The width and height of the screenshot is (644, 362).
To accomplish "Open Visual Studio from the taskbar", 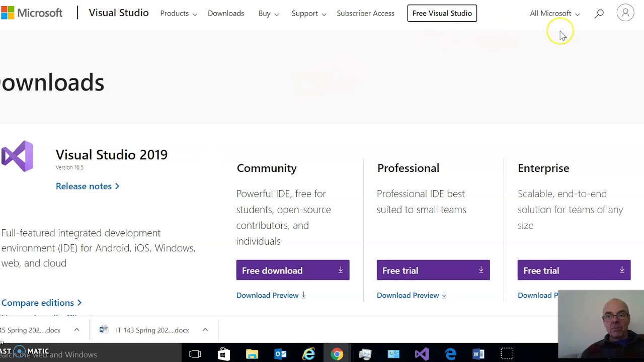I will click(422, 354).
